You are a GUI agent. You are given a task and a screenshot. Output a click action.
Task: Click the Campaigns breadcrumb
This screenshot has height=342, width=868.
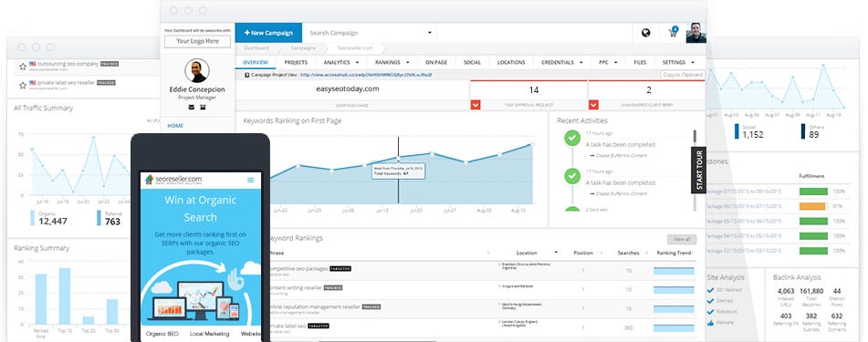click(x=303, y=48)
